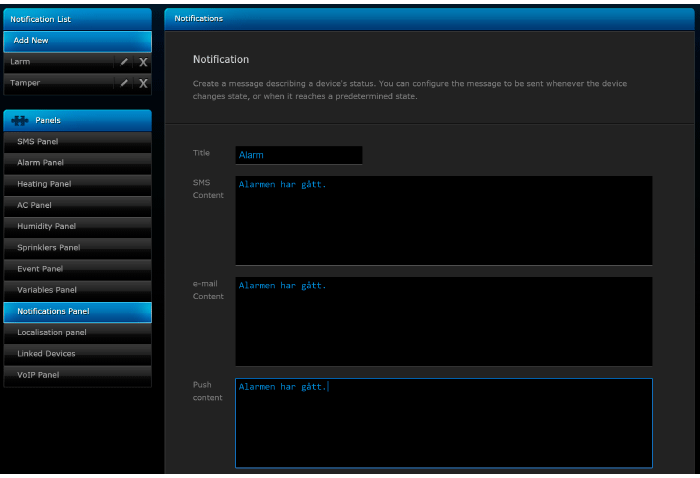This screenshot has width=700, height=478.
Task: Click the Title input field
Action: tap(299, 155)
